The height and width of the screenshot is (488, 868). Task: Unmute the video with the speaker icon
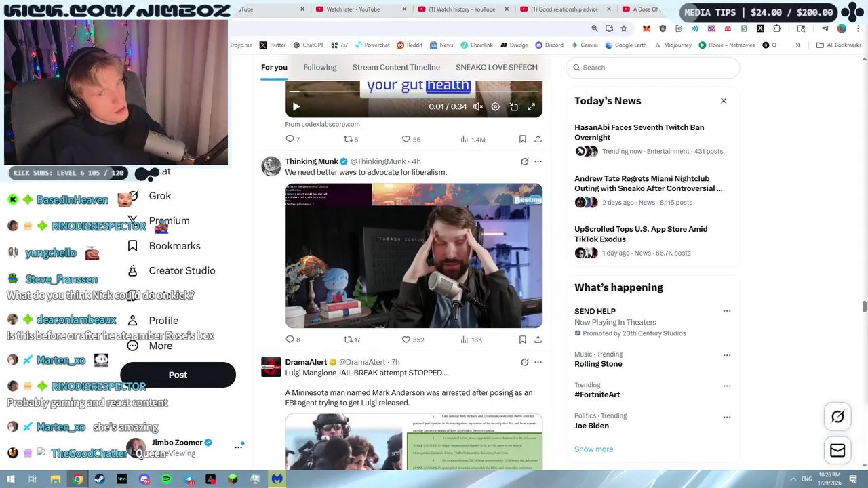tap(478, 106)
